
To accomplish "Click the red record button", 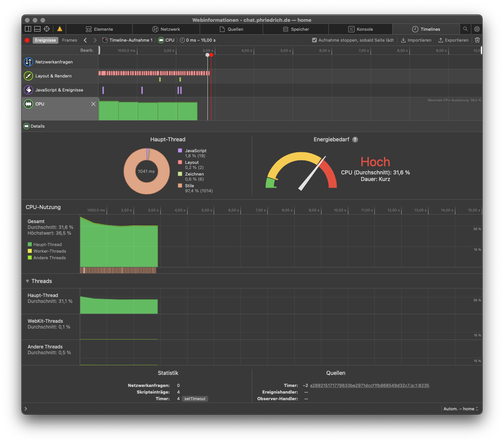I will pyautogui.click(x=27, y=40).
